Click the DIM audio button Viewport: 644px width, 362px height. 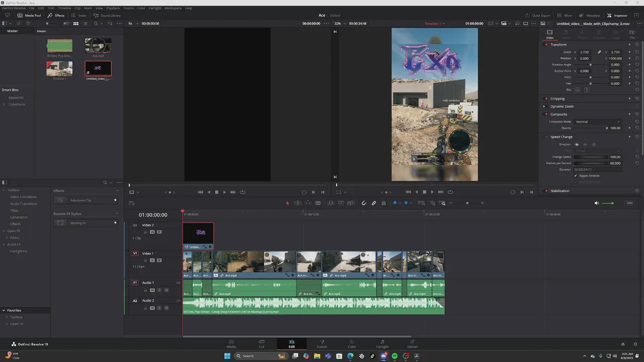pyautogui.click(x=629, y=203)
